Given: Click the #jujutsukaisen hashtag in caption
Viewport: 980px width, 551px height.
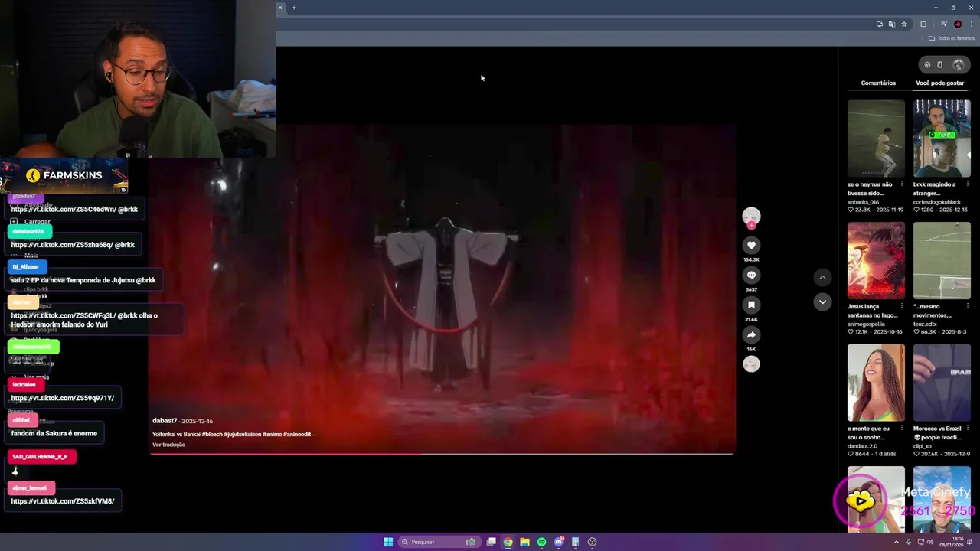Looking at the screenshot, I should tap(243, 434).
